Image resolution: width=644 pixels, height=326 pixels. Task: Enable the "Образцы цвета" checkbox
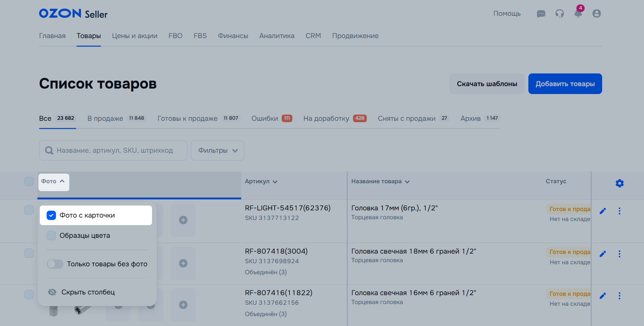(51, 236)
